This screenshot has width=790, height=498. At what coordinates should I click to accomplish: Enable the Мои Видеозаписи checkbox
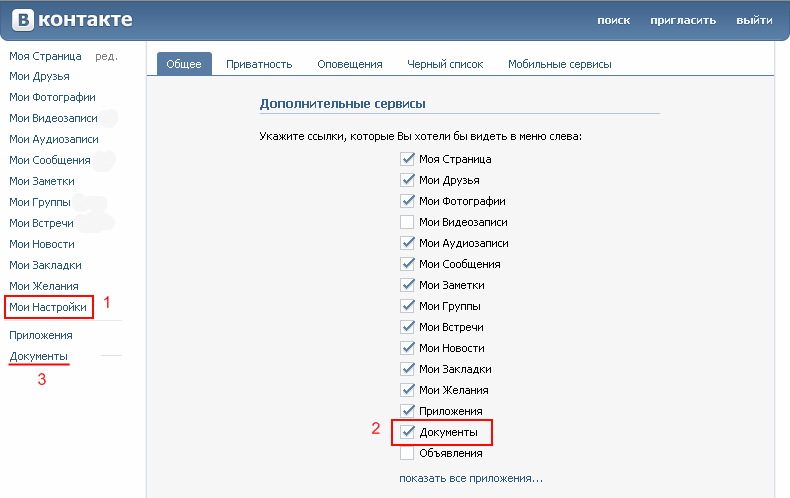(x=407, y=222)
